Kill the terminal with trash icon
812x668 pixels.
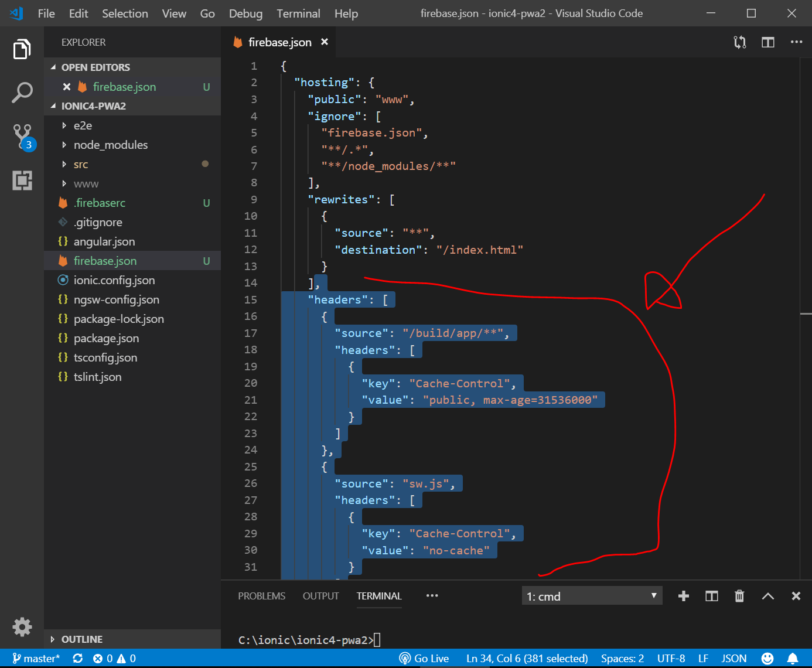pos(739,596)
